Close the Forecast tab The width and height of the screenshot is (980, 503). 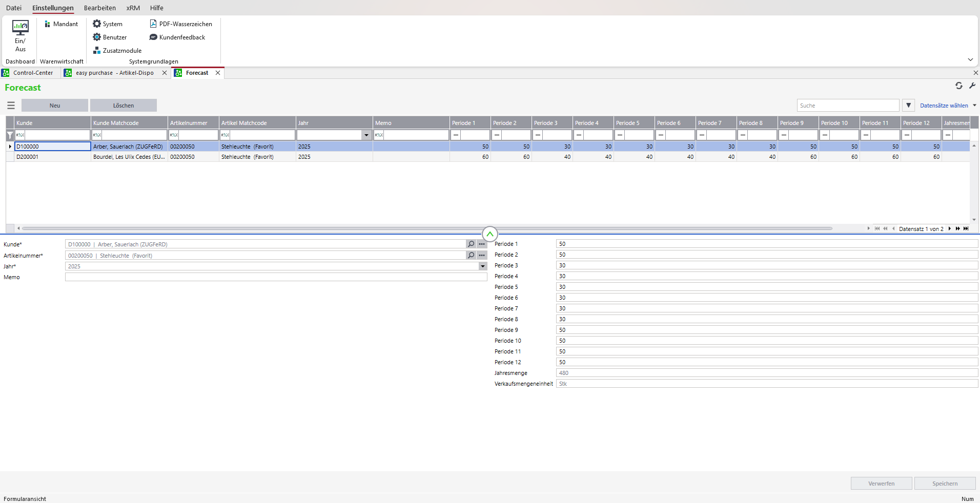point(218,73)
